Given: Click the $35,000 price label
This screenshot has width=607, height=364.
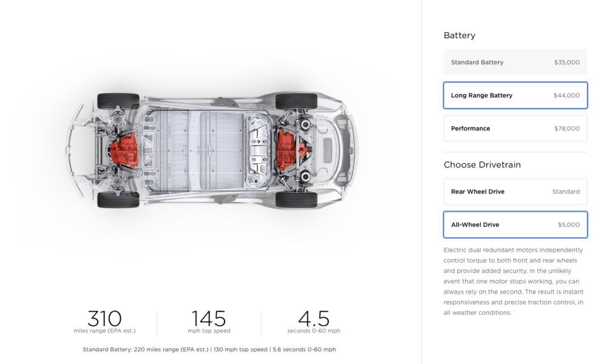Looking at the screenshot, I should point(567,62).
